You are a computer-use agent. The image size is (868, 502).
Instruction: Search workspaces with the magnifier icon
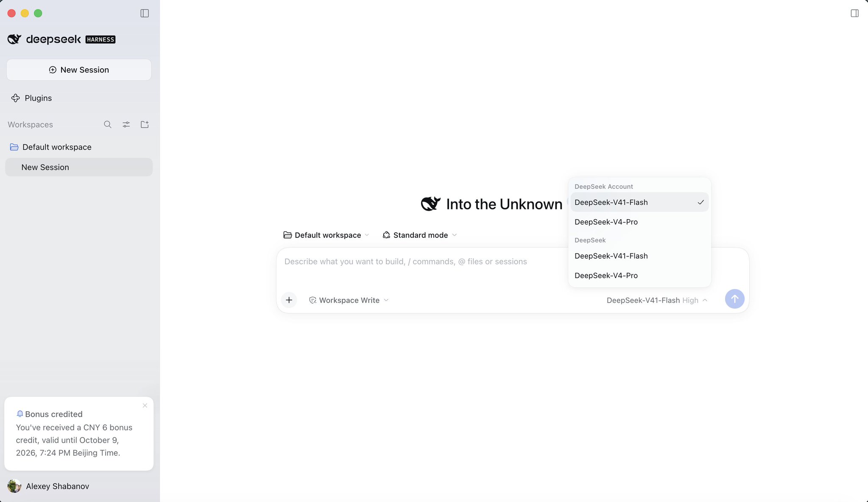pyautogui.click(x=108, y=124)
